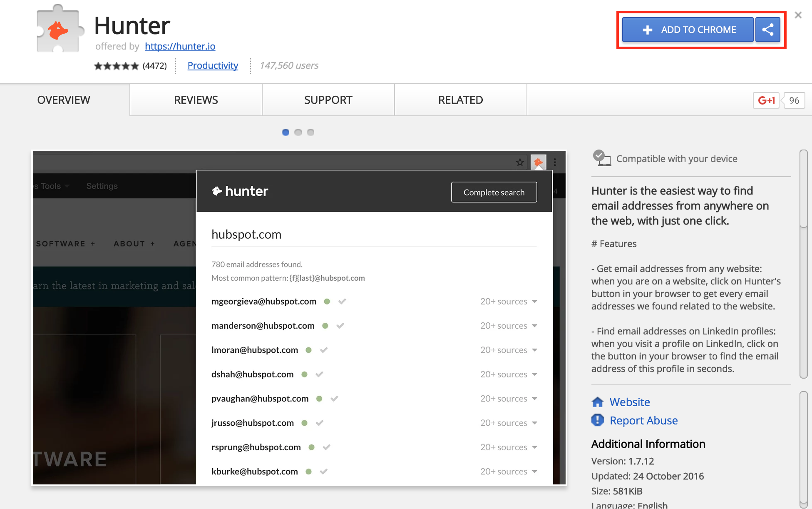
Task: Click the Complete search button
Action: point(494,192)
